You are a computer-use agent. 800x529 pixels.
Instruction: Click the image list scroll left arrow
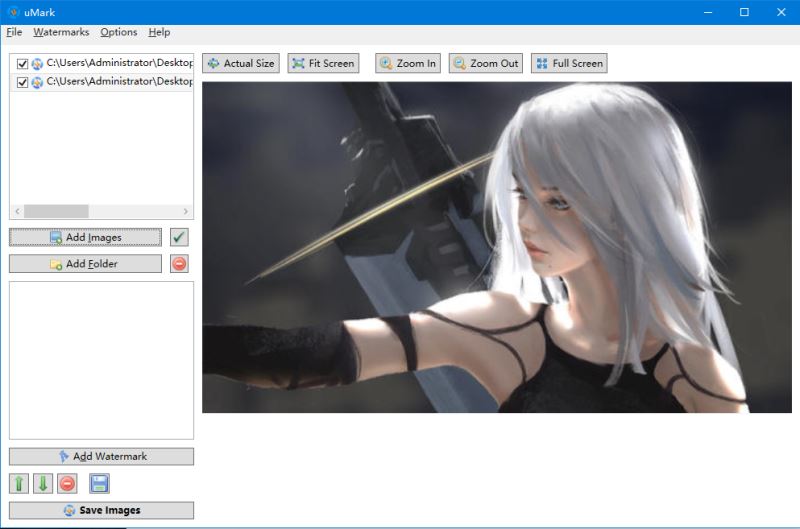[17, 211]
